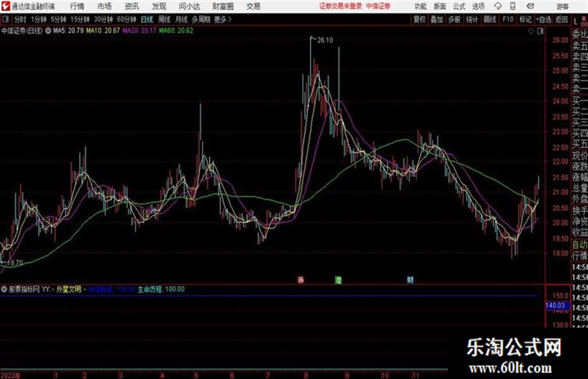
Task: Click the 复权 toolbar button
Action: pyautogui.click(x=419, y=19)
